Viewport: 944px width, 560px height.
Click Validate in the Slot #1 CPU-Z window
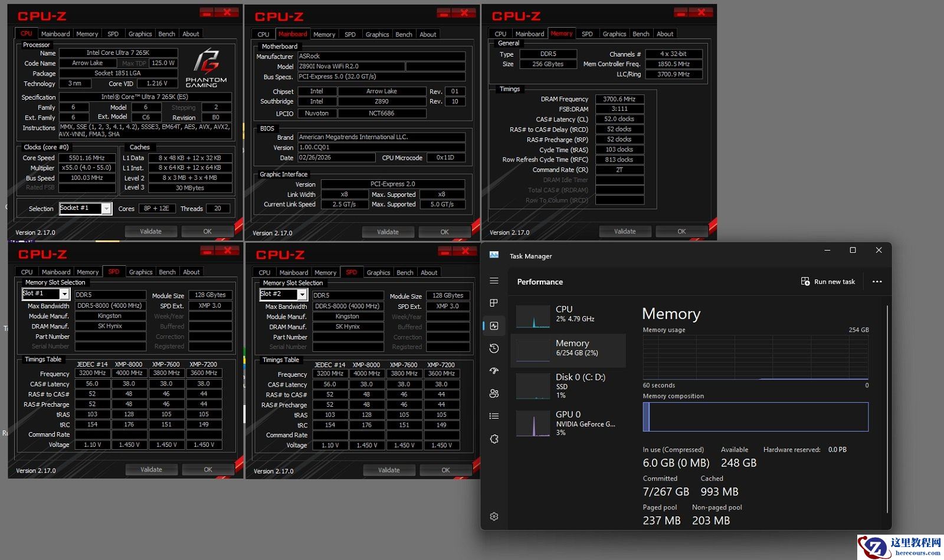coord(151,469)
